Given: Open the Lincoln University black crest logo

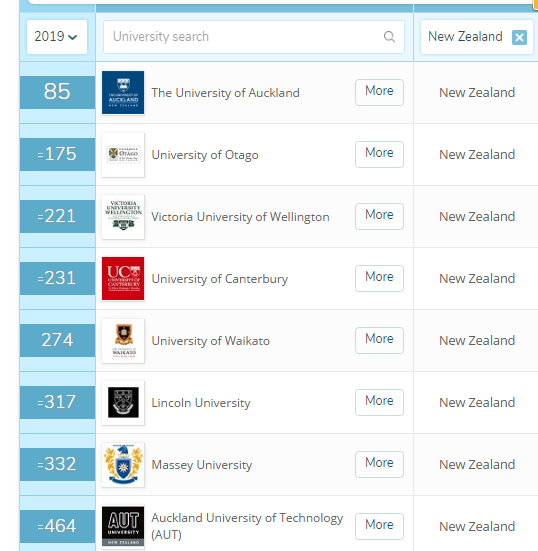Looking at the screenshot, I should click(123, 403).
